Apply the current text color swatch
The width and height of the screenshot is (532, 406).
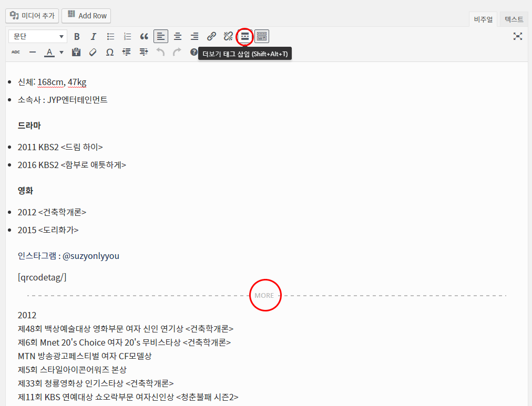click(49, 52)
